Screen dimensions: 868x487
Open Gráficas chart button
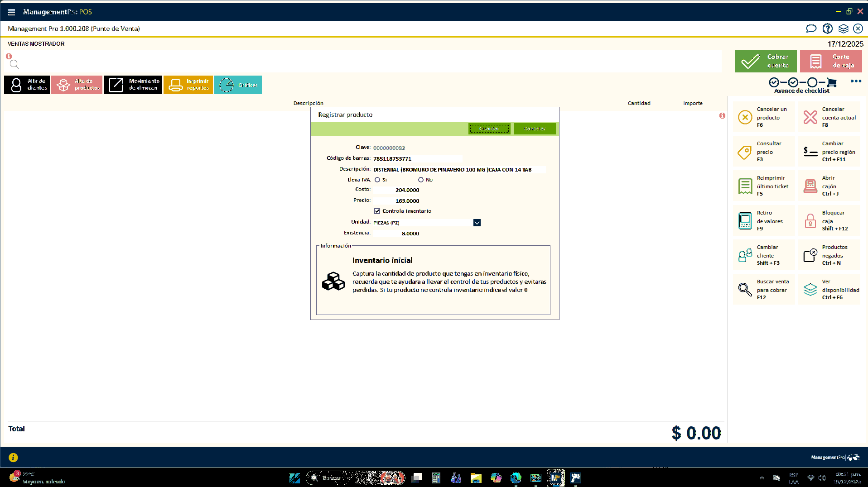pyautogui.click(x=238, y=85)
